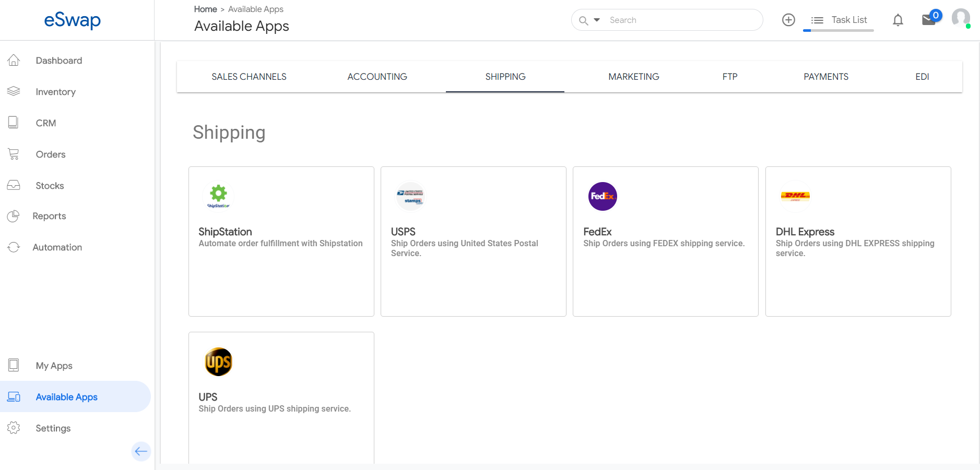Click 'Ship Orders using FEDEX shipping service.' text
Screen dimensions: 980x470
tap(664, 243)
